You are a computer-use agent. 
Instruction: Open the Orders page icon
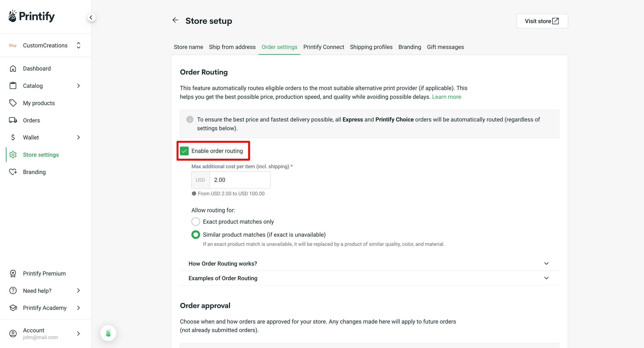13,120
